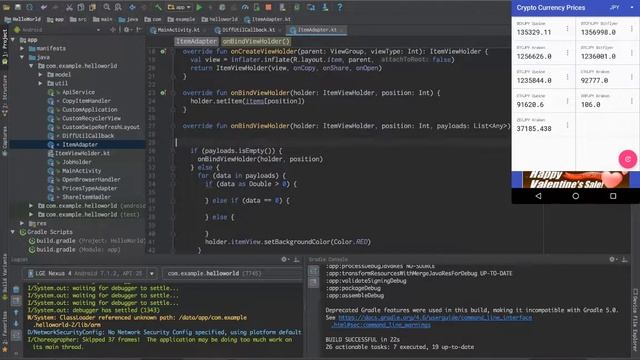
Task: Click Logcat panel gear settings icon
Action: pos(284,259)
